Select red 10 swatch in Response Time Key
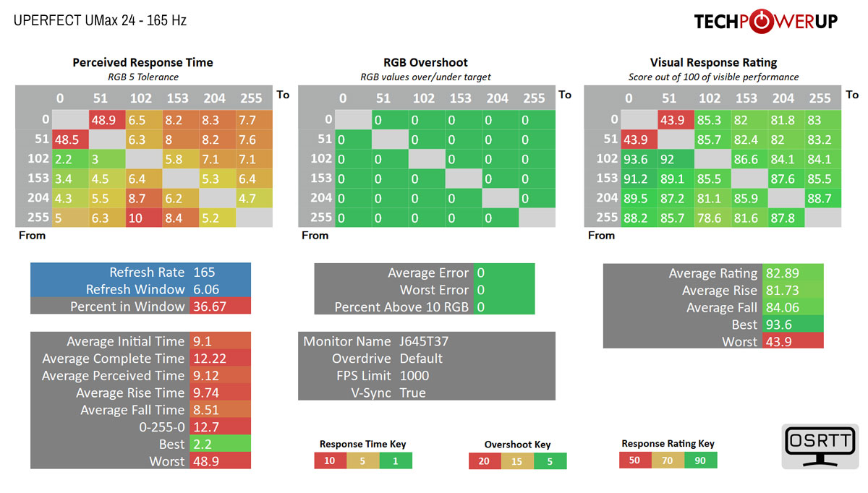The width and height of the screenshot is (868, 493). point(330,460)
